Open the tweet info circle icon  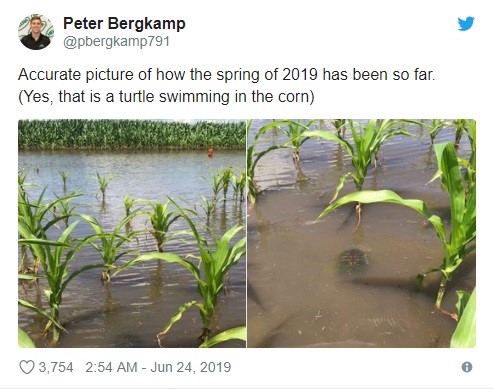[x=467, y=367]
